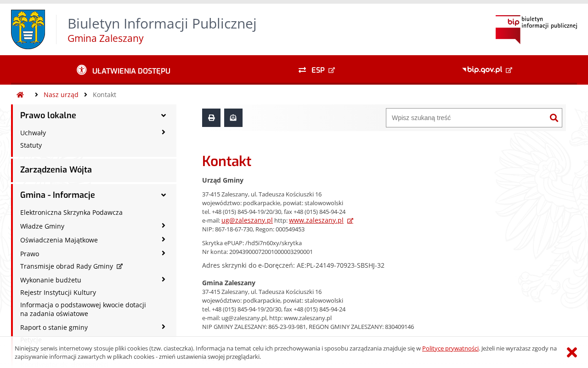Collapse the Prawo lokalne section
Screen dimensions: 588x368
164,115
